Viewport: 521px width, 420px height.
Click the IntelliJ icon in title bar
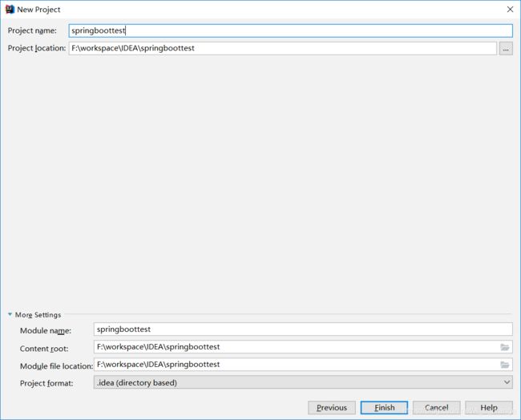click(x=10, y=10)
